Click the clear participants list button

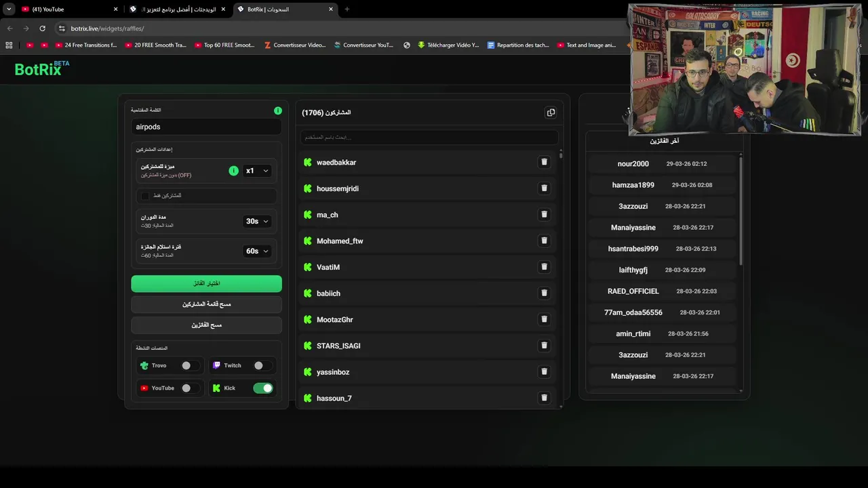[206, 304]
